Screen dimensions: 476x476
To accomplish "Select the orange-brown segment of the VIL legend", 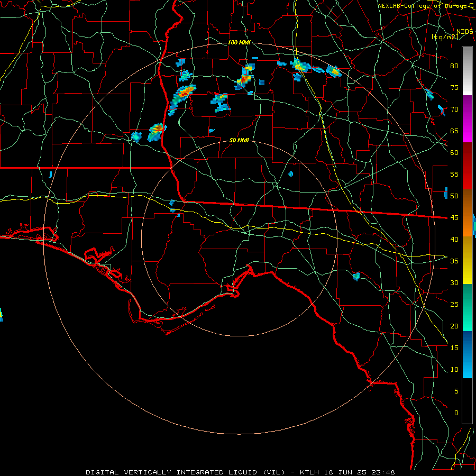I will click(x=467, y=213).
